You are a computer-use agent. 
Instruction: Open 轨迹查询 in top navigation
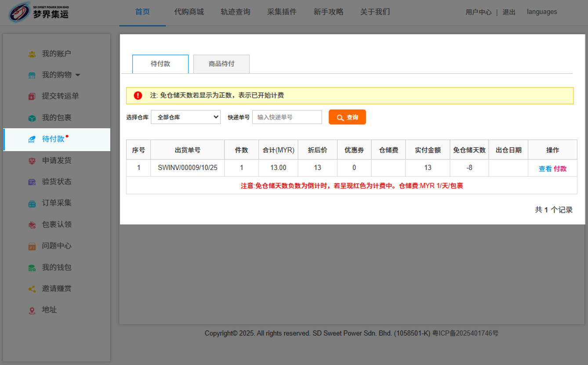click(235, 12)
